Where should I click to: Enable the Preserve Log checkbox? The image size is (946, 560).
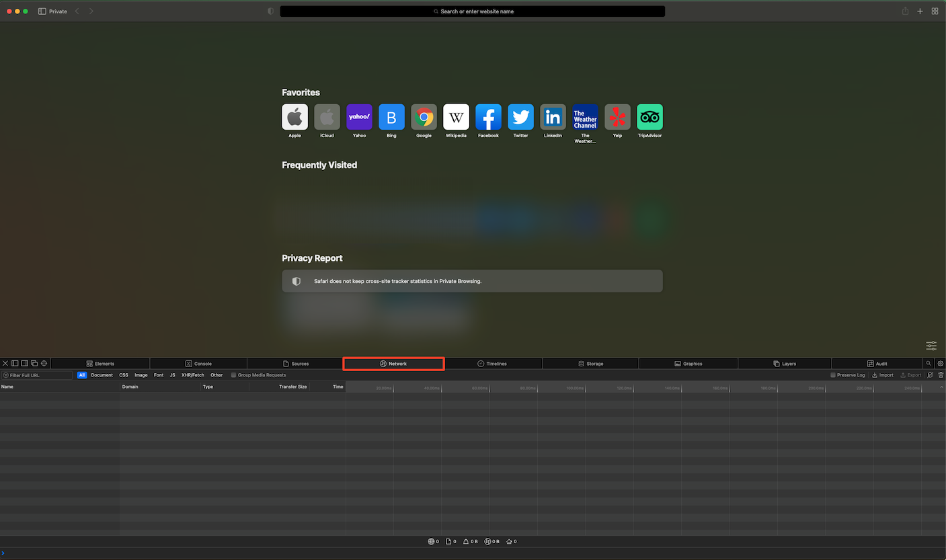coord(833,375)
